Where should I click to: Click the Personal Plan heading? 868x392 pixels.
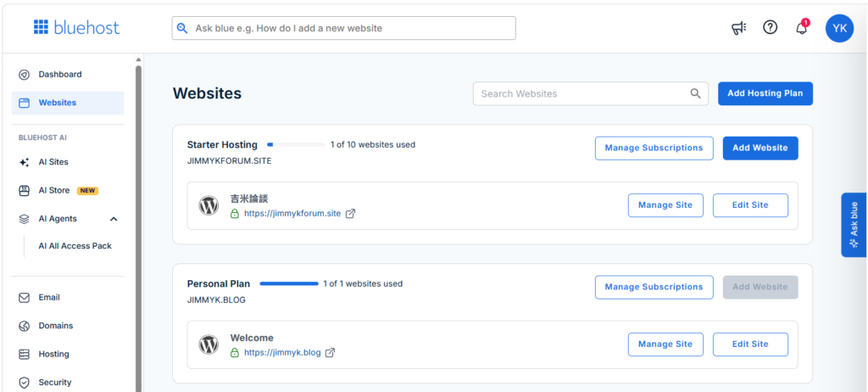pyautogui.click(x=219, y=284)
